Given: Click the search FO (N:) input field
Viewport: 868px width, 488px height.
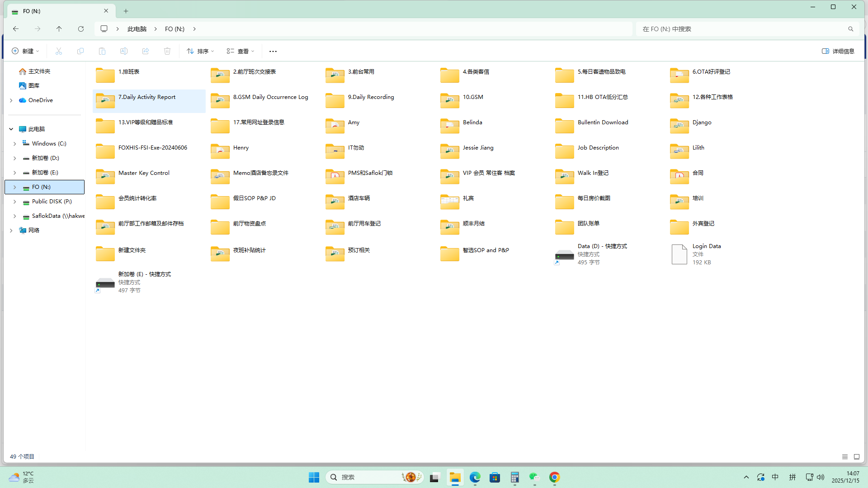Looking at the screenshot, I should tap(741, 29).
